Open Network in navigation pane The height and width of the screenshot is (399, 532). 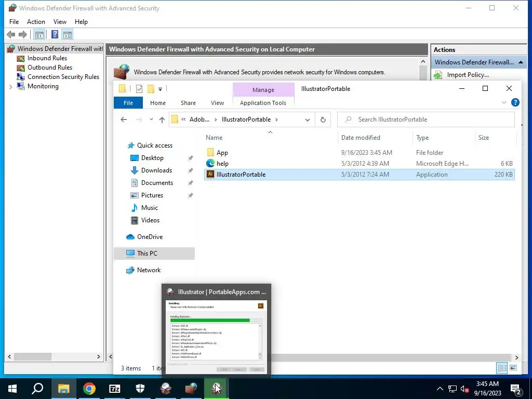pyautogui.click(x=149, y=270)
